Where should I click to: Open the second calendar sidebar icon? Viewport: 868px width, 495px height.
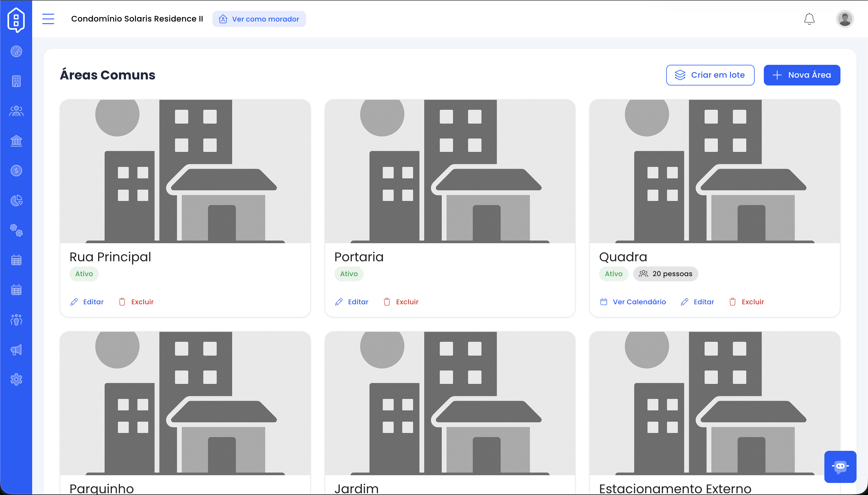pos(16,290)
